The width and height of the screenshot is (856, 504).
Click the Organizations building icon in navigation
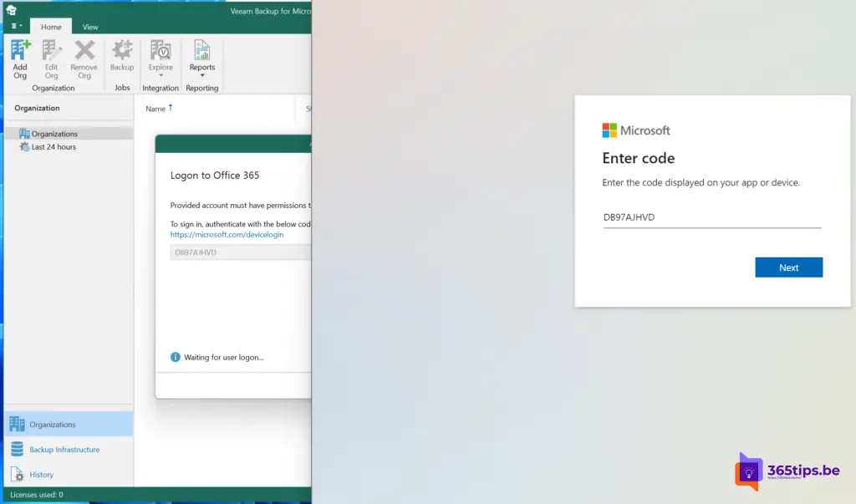coord(17,424)
